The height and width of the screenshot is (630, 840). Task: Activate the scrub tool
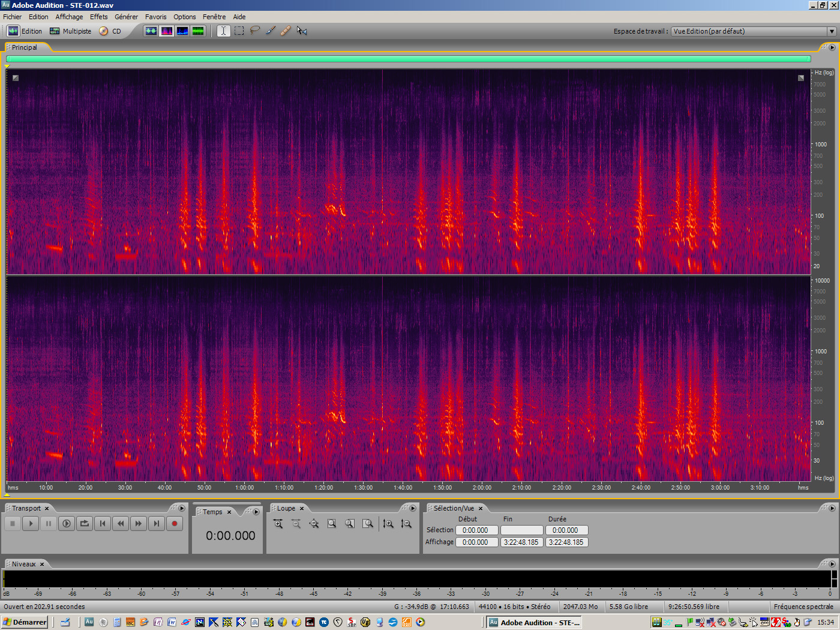point(302,31)
